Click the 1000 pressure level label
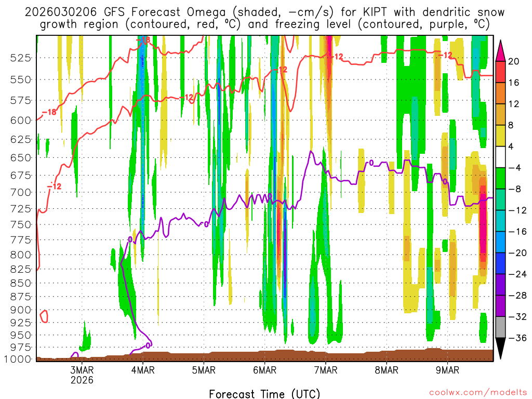 (18, 360)
